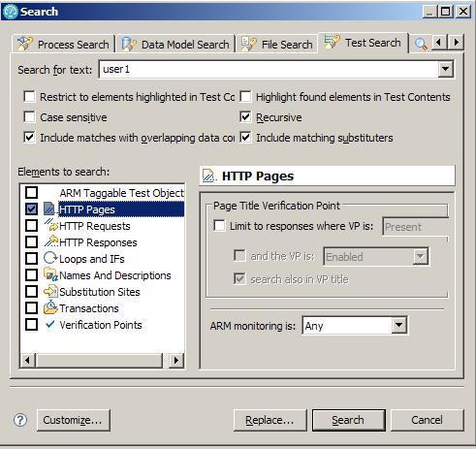The height and width of the screenshot is (449, 476).
Task: Open the Process Search tab
Action: click(x=63, y=44)
